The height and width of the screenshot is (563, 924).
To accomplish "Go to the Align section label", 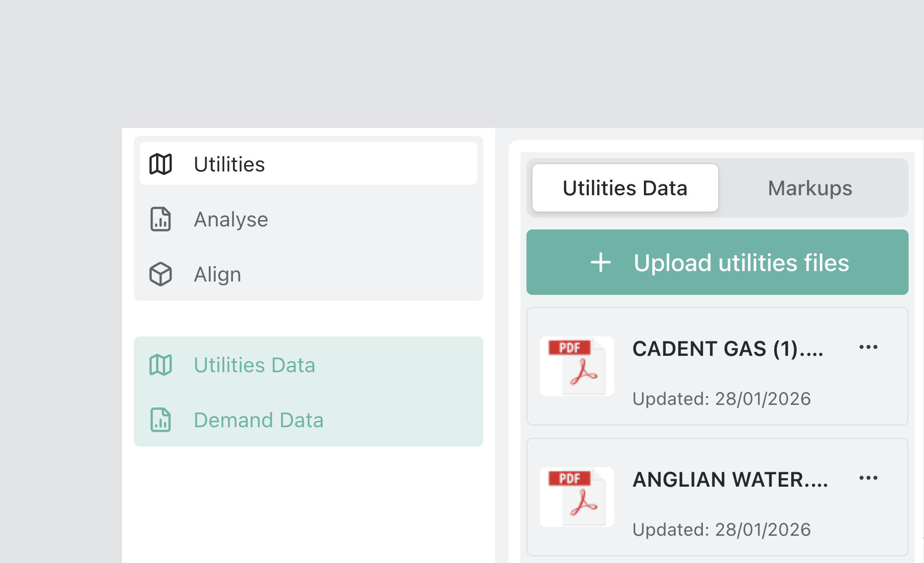I will click(217, 275).
